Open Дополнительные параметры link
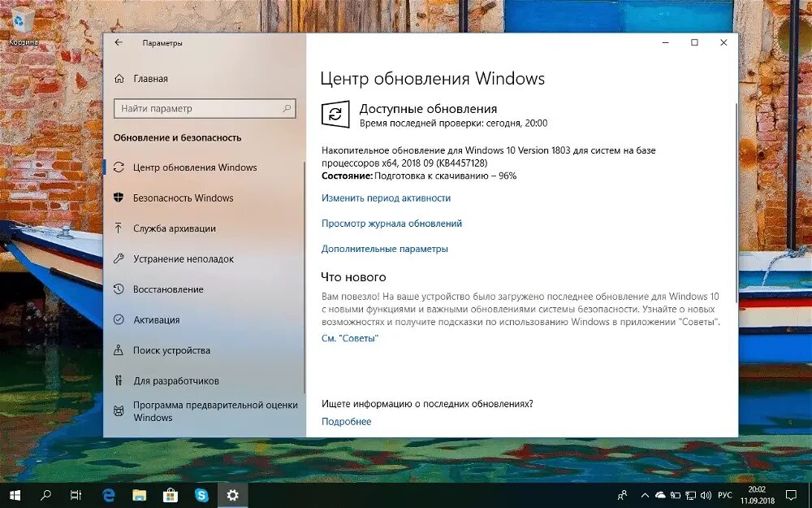Screen dimensions: 812x508 [x=384, y=249]
